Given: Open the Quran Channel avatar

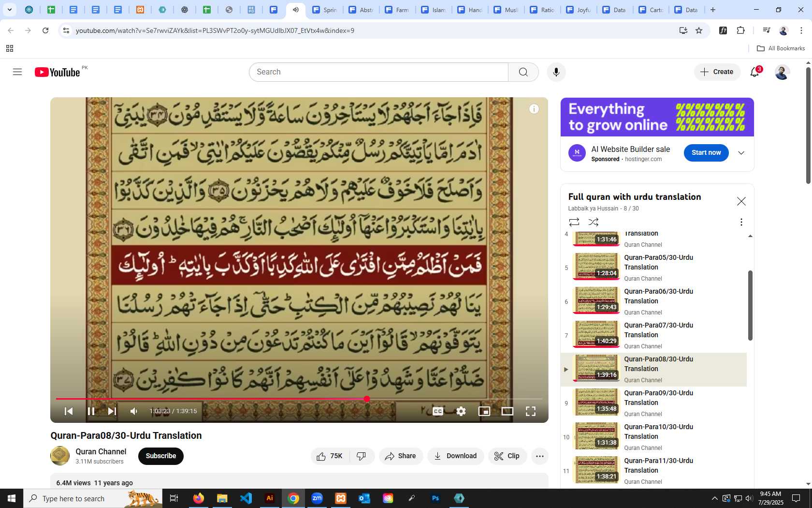Looking at the screenshot, I should 60,456.
